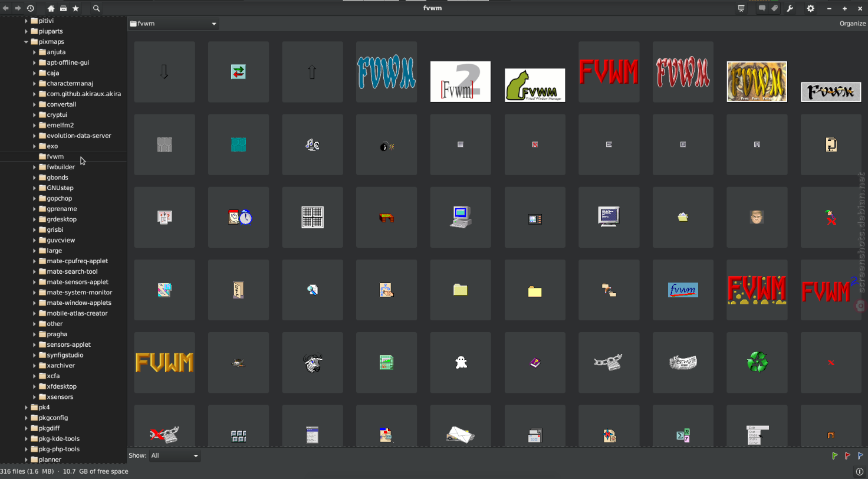Select the printer thumbnail
Image resolution: width=868 pixels, height=479 pixels.
[x=535, y=426]
